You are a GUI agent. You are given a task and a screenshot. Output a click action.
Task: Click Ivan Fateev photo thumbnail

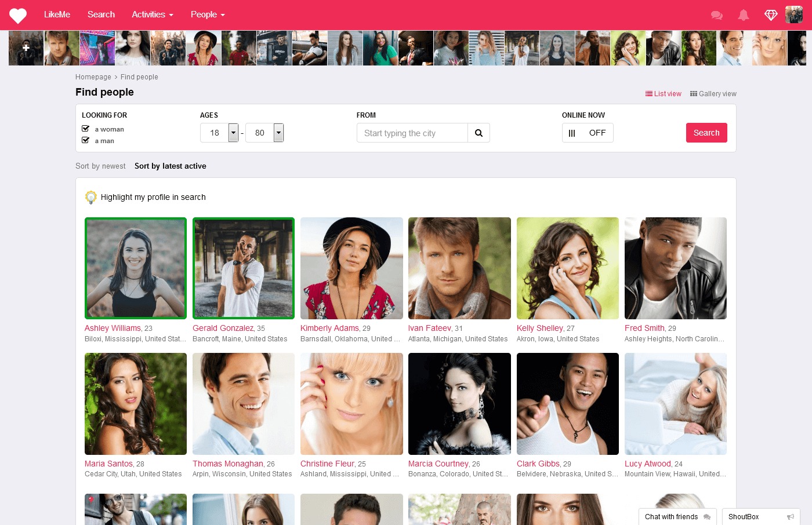pyautogui.click(x=459, y=268)
